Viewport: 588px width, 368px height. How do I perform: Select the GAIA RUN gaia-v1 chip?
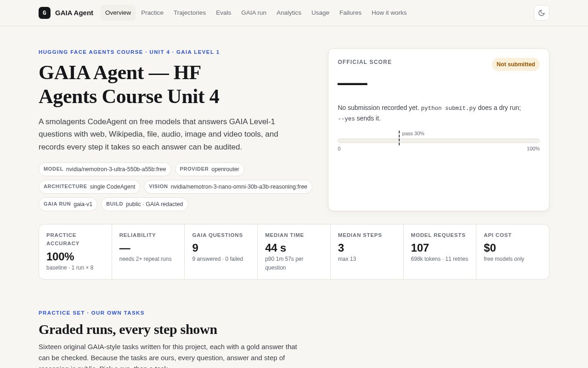coord(68,204)
